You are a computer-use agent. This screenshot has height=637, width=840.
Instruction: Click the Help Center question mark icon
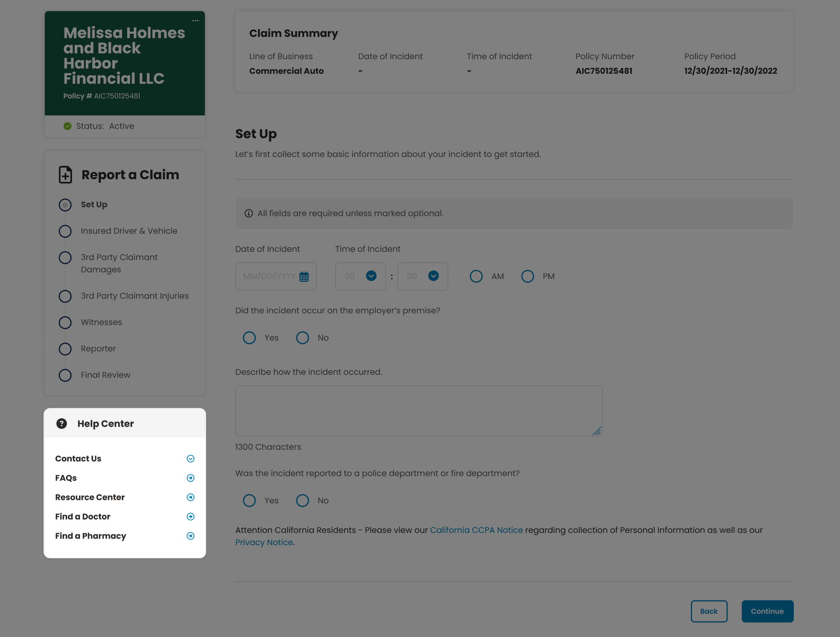61,424
